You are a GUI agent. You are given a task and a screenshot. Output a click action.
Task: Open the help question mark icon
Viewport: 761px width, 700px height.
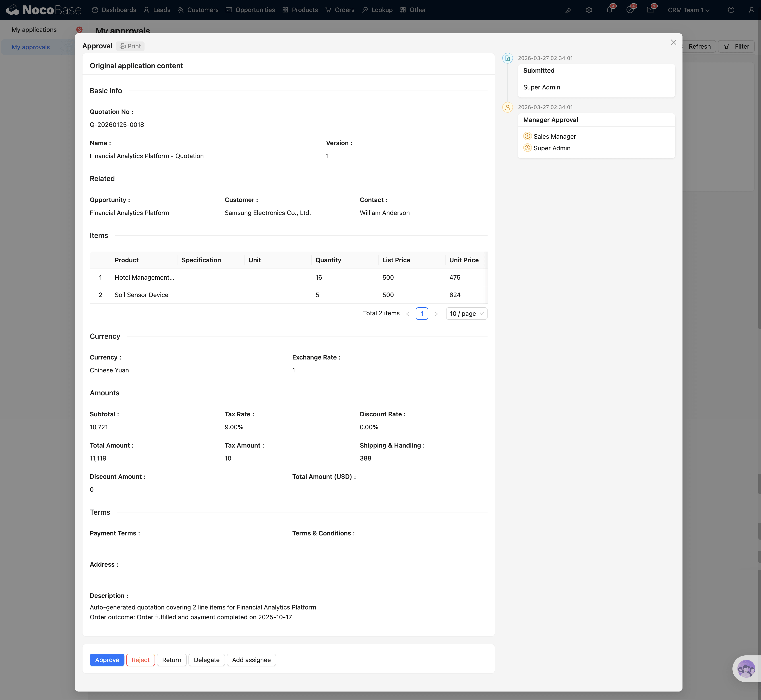731,10
